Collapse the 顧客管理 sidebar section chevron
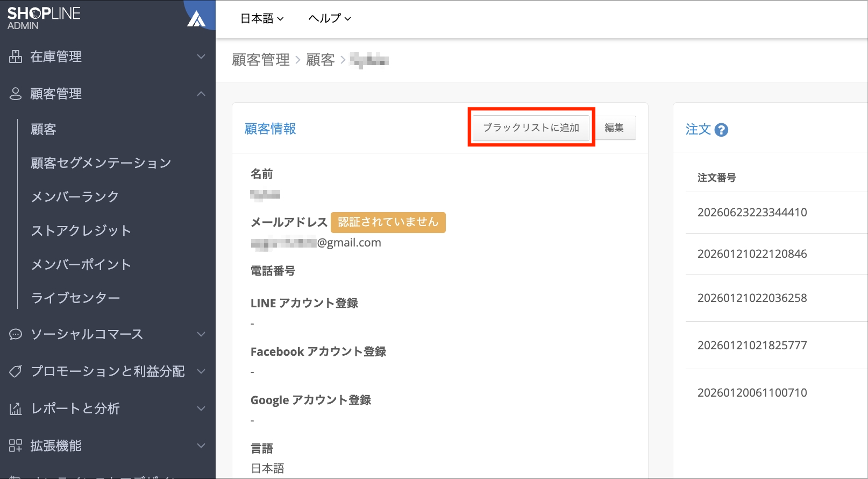The height and width of the screenshot is (479, 868). pyautogui.click(x=201, y=94)
